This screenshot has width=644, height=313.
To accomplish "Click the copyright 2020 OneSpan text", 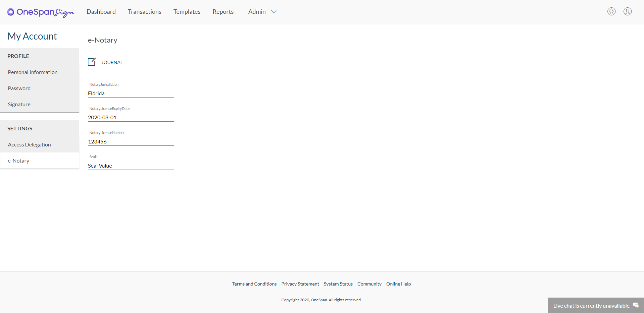I will click(321, 300).
